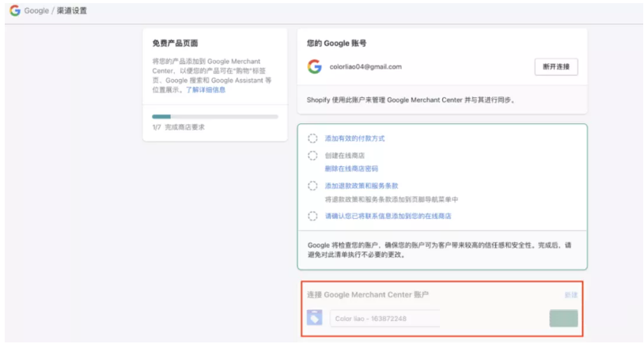Click the 1/7 完成商店要求 text

tap(179, 127)
